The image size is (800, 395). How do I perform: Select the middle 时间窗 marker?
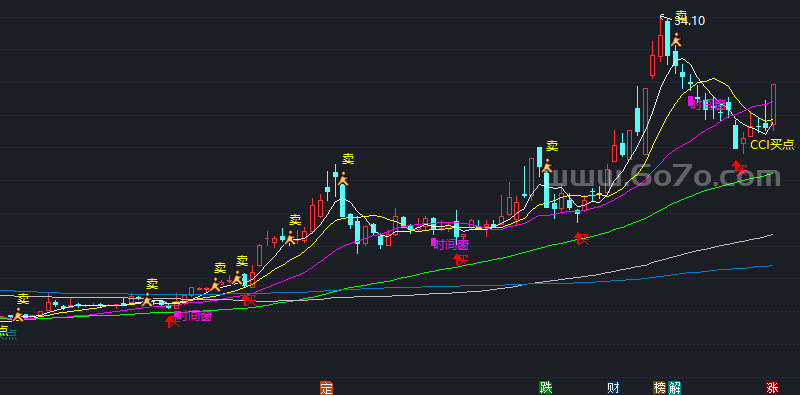(x=450, y=244)
